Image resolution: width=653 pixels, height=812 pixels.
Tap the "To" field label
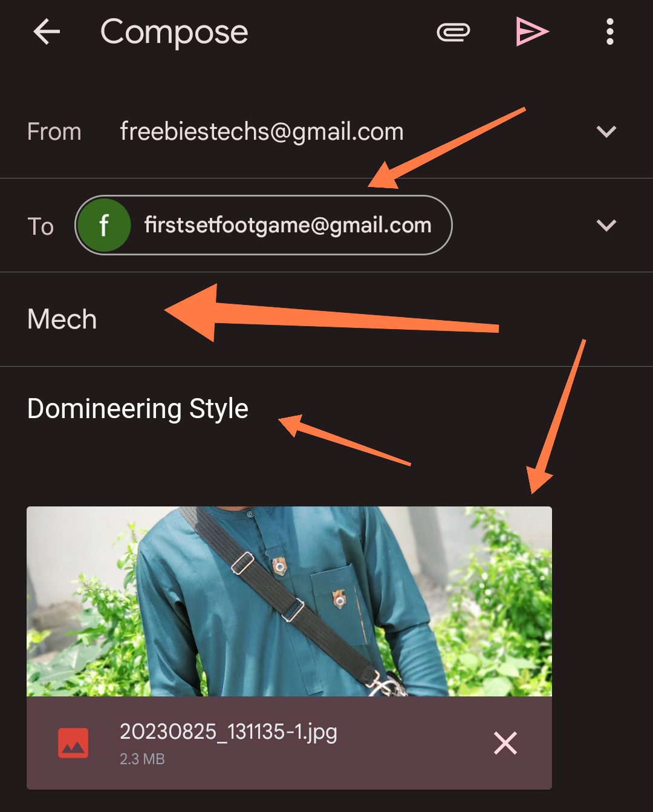pos(41,226)
